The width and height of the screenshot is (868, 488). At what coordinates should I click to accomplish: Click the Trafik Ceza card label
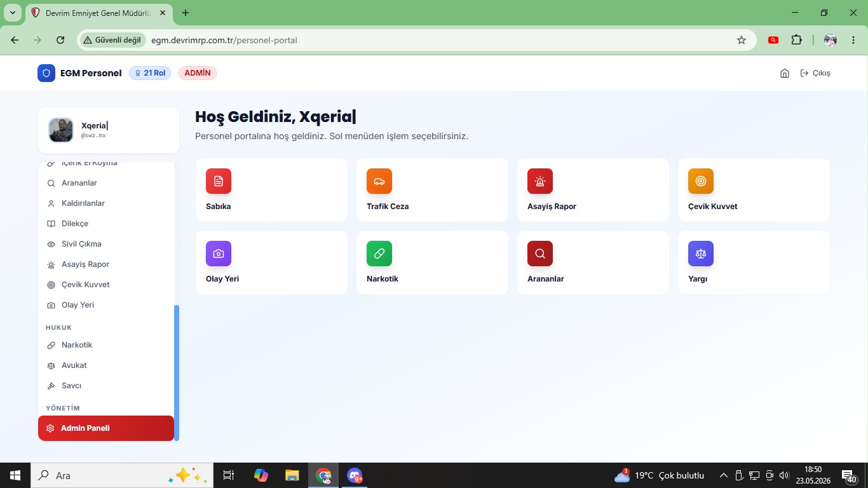(388, 207)
